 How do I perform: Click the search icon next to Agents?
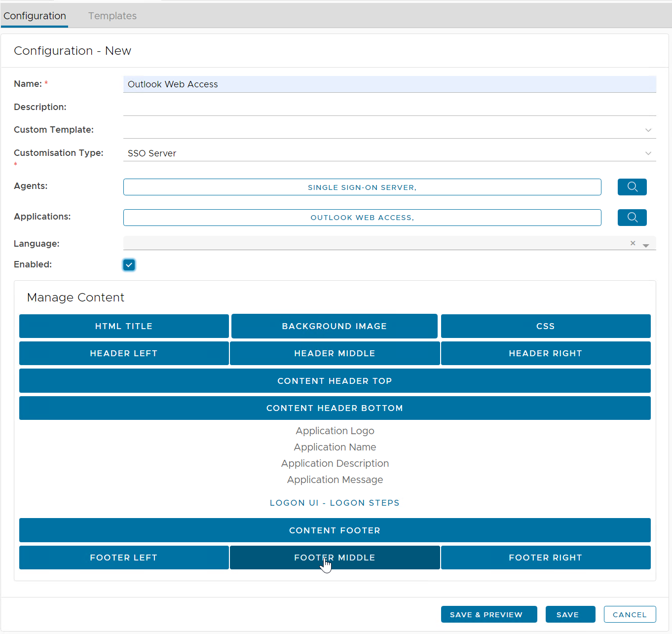click(x=632, y=187)
